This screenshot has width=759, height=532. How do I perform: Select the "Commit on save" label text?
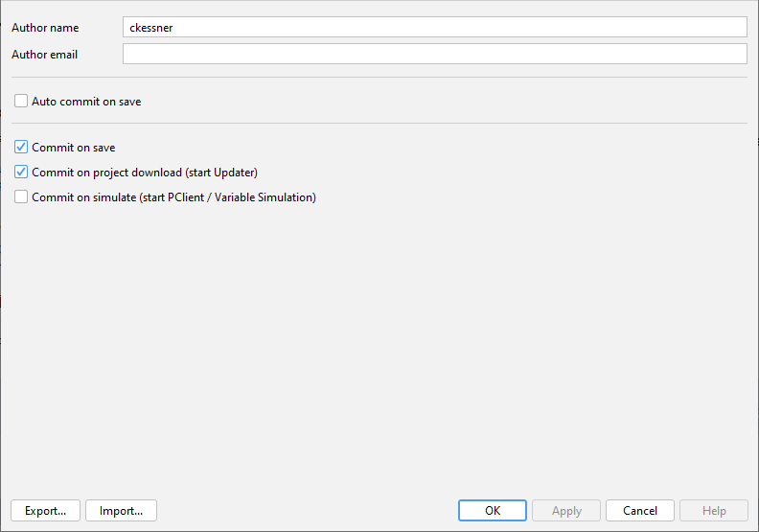[x=74, y=148]
